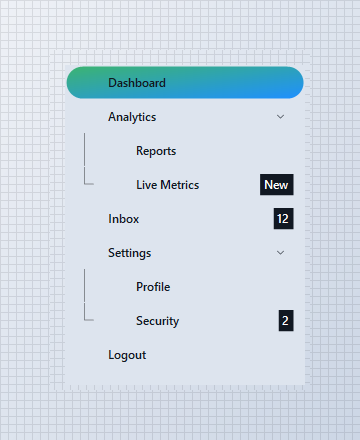The width and height of the screenshot is (360, 440).
Task: Collapse the Settings submenu with its chevron
Action: tap(281, 253)
